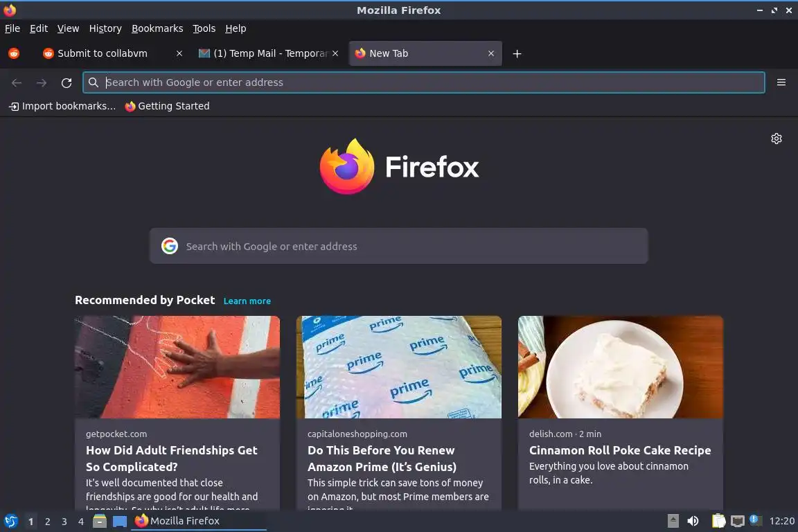
Task: Open the Bookmarks menu
Action: pos(157,28)
